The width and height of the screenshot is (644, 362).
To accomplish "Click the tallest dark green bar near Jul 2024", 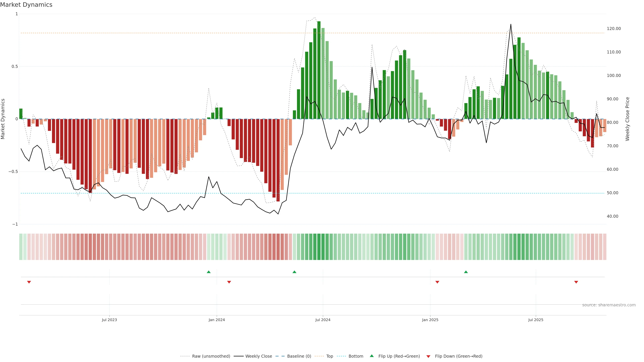I will click(x=319, y=70).
